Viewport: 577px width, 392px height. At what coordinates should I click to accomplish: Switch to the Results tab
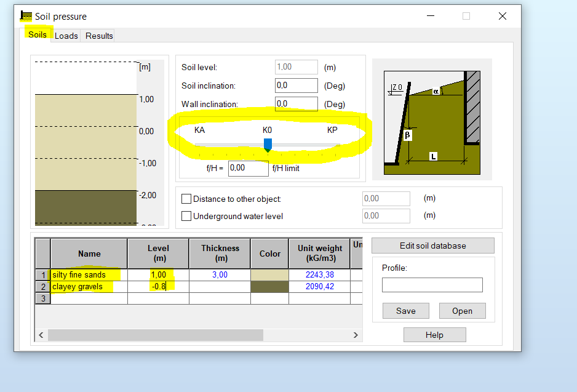(x=97, y=36)
